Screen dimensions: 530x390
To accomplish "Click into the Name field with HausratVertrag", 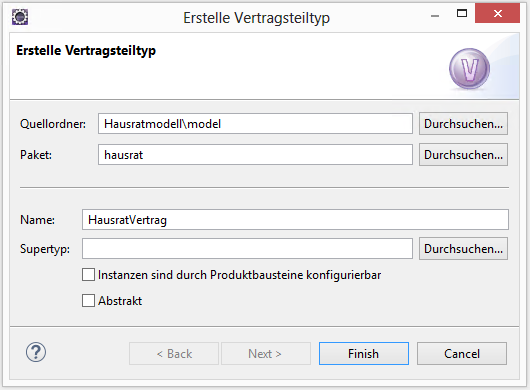I will tap(295, 220).
